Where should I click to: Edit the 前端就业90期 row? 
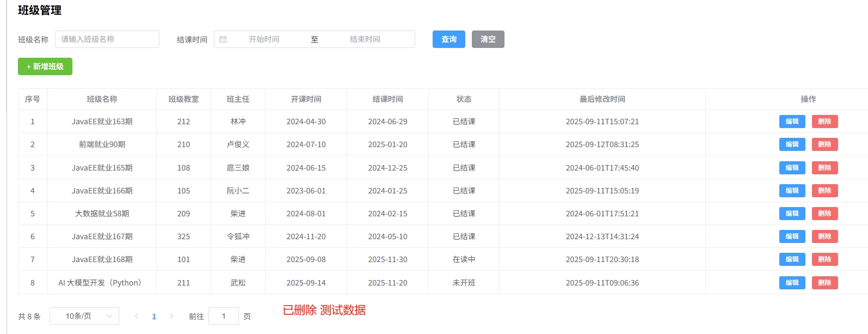point(792,144)
